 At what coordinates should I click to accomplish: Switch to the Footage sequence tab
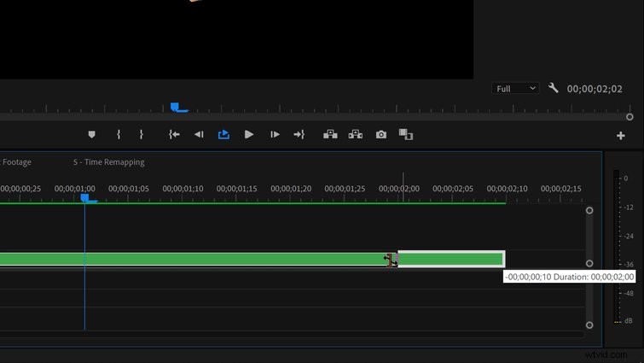15,162
